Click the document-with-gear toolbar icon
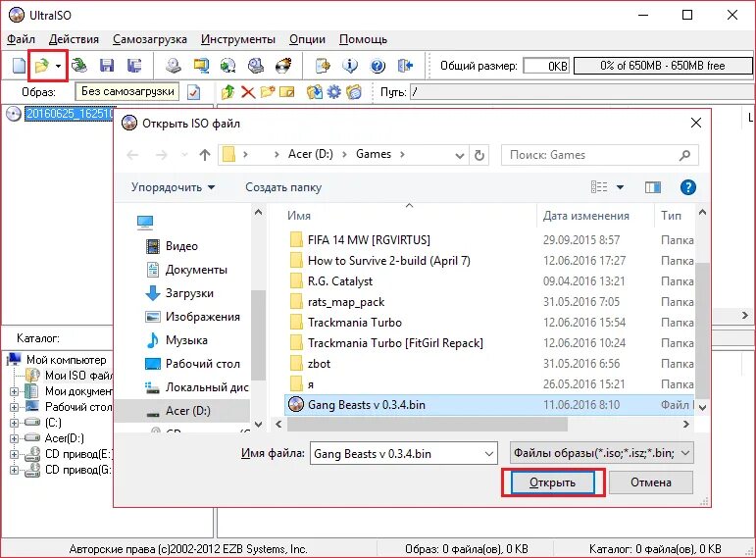756x558 pixels. click(323, 65)
